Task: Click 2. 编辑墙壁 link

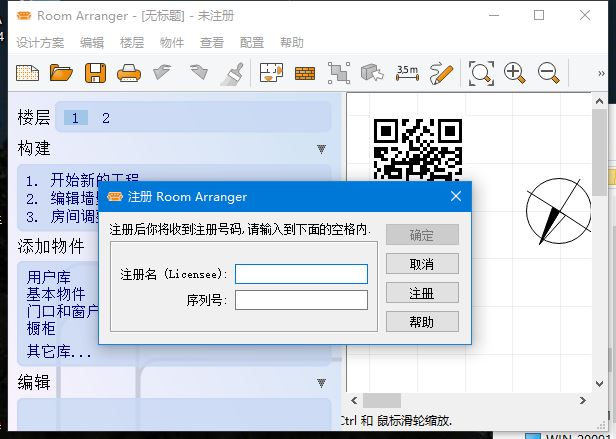Action: pos(62,198)
